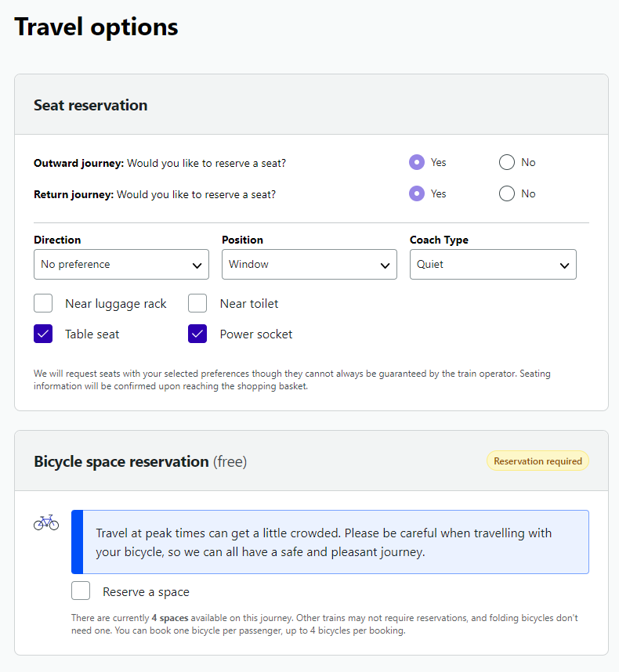Open the Direction dropdown

click(121, 265)
